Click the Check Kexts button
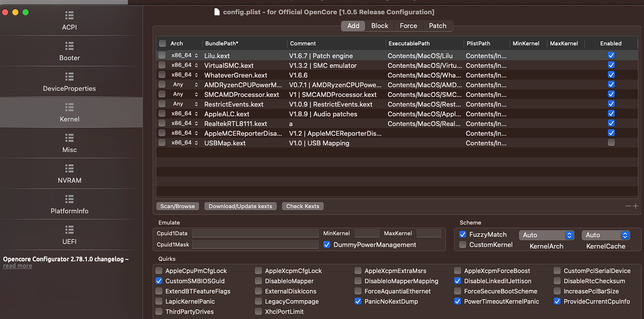This screenshot has height=319, width=644. pyautogui.click(x=302, y=206)
